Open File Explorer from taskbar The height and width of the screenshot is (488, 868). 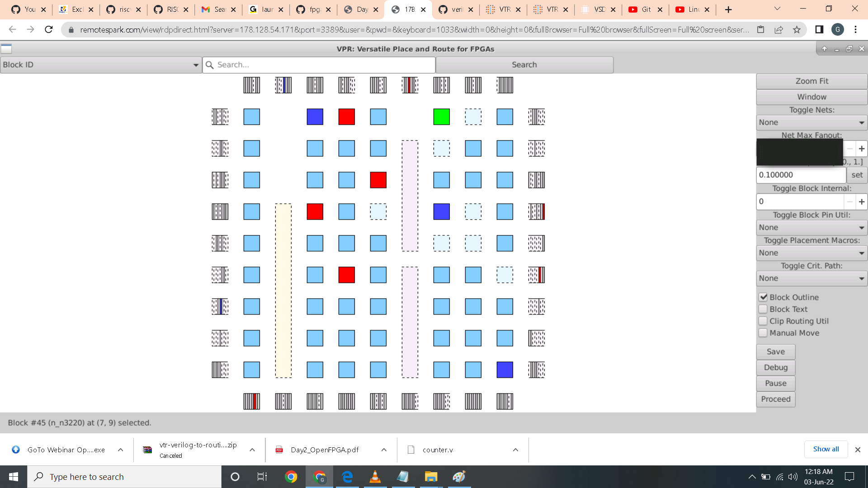[x=431, y=477]
